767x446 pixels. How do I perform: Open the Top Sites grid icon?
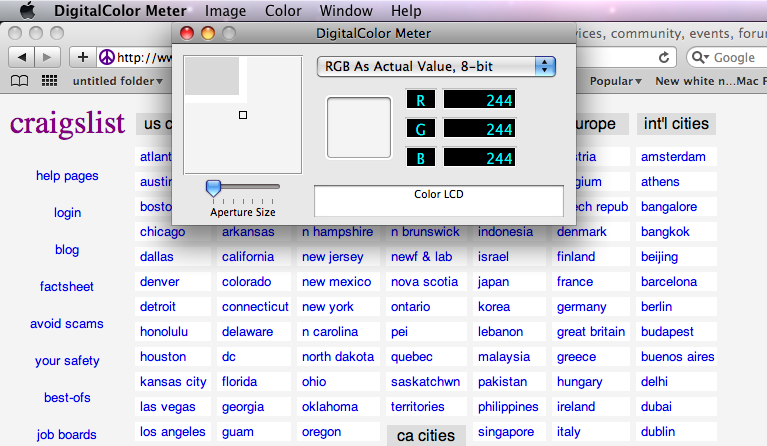[x=49, y=81]
